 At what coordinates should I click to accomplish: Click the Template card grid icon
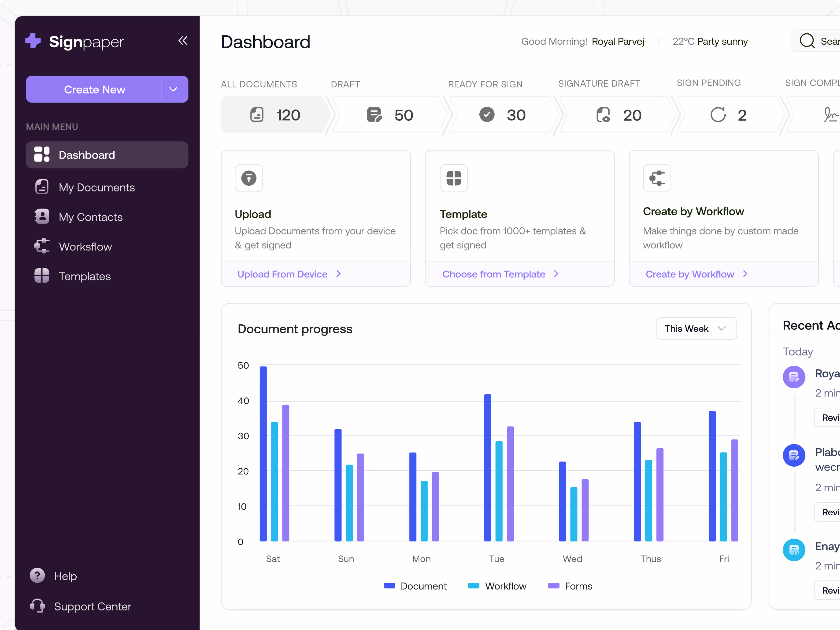(453, 178)
